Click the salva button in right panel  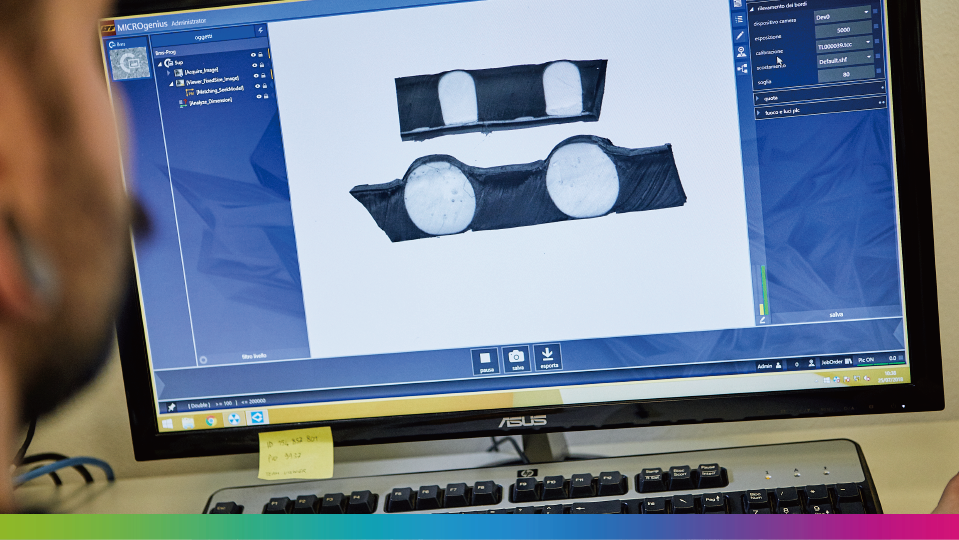836,314
